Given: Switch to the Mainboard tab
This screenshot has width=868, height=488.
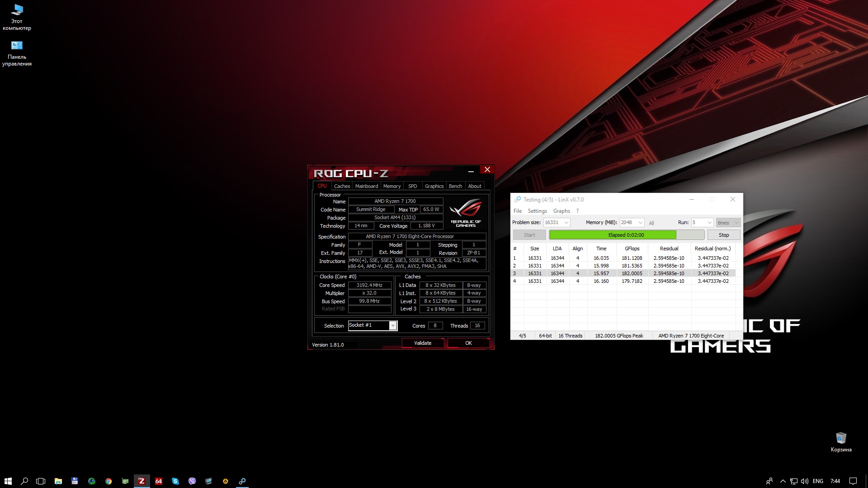Looking at the screenshot, I should [x=366, y=186].
